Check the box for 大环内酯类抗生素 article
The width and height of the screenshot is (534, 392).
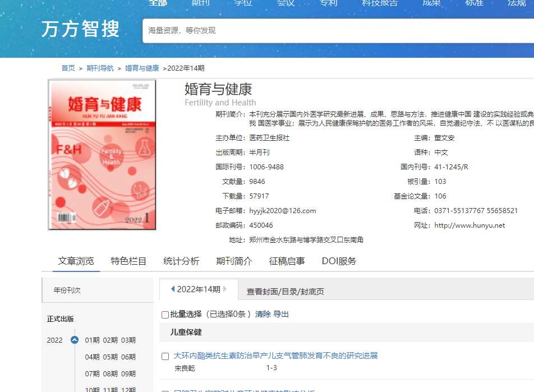pos(165,356)
